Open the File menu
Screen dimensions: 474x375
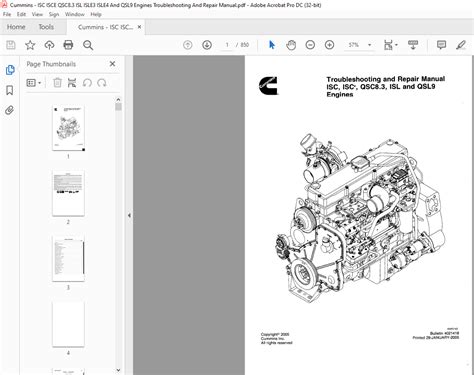pos(7,14)
